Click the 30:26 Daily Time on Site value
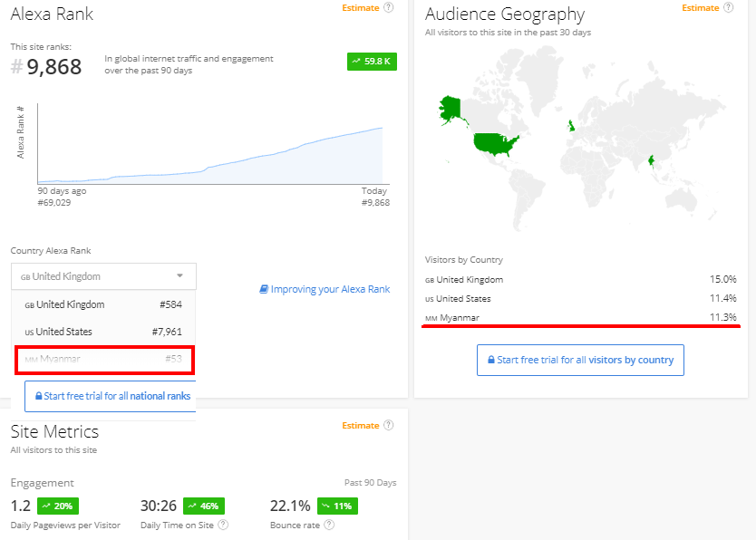 pyautogui.click(x=159, y=506)
